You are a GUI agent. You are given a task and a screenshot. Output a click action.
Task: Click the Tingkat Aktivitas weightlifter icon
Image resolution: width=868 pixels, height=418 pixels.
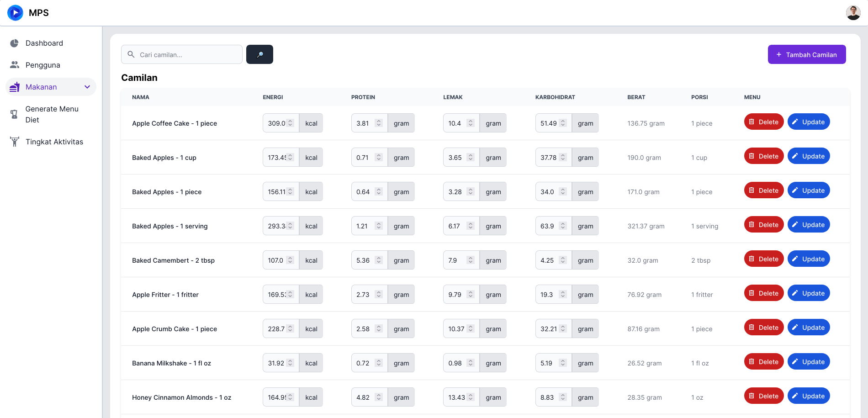coord(15,142)
